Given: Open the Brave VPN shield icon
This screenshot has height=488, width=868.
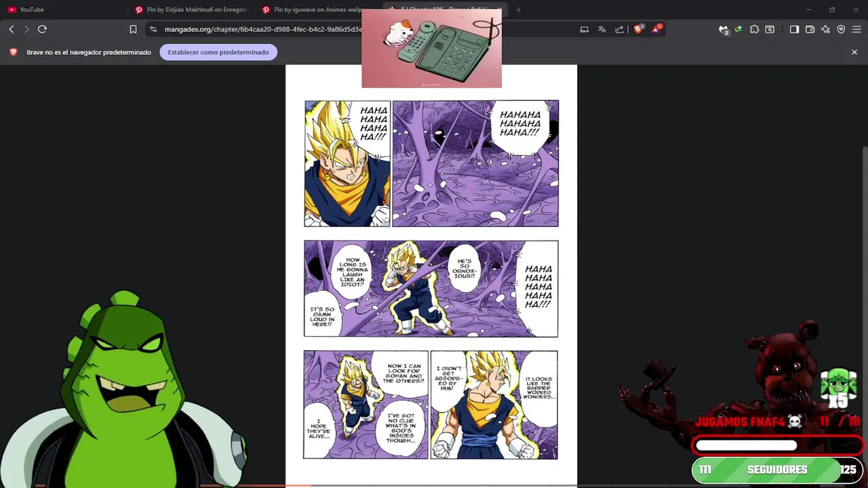Looking at the screenshot, I should click(841, 29).
